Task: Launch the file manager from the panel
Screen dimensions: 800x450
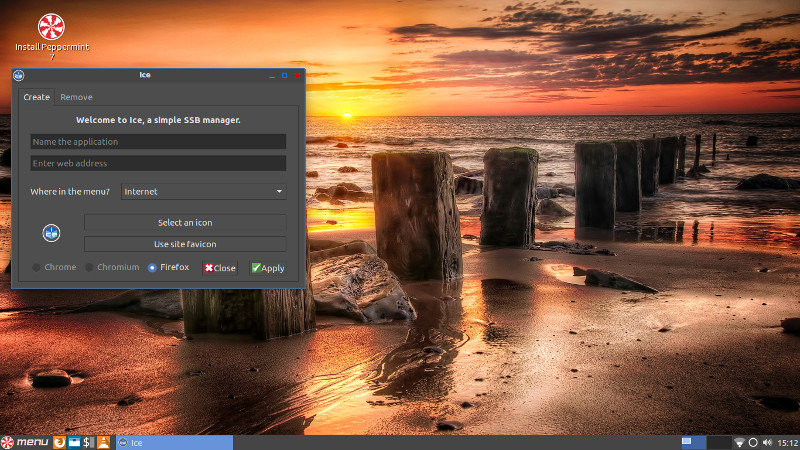Action: pyautogui.click(x=74, y=442)
